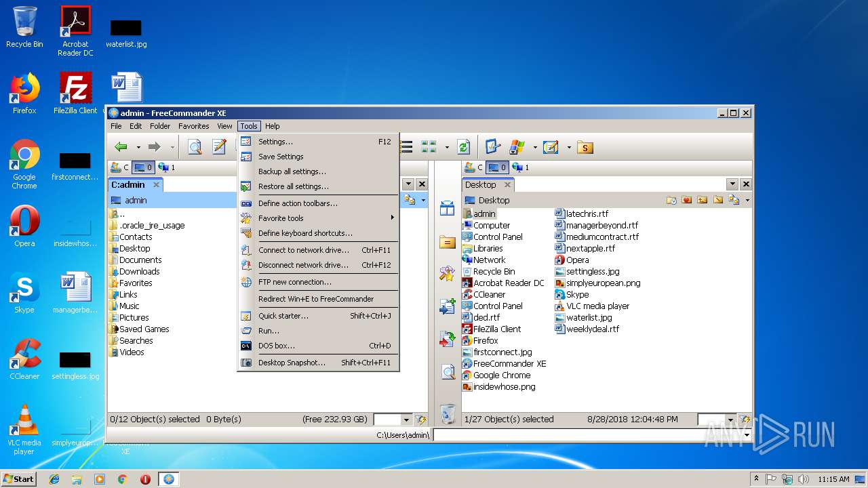Click the green refresh toolbar icon
The width and height of the screenshot is (868, 488).
coord(464,147)
